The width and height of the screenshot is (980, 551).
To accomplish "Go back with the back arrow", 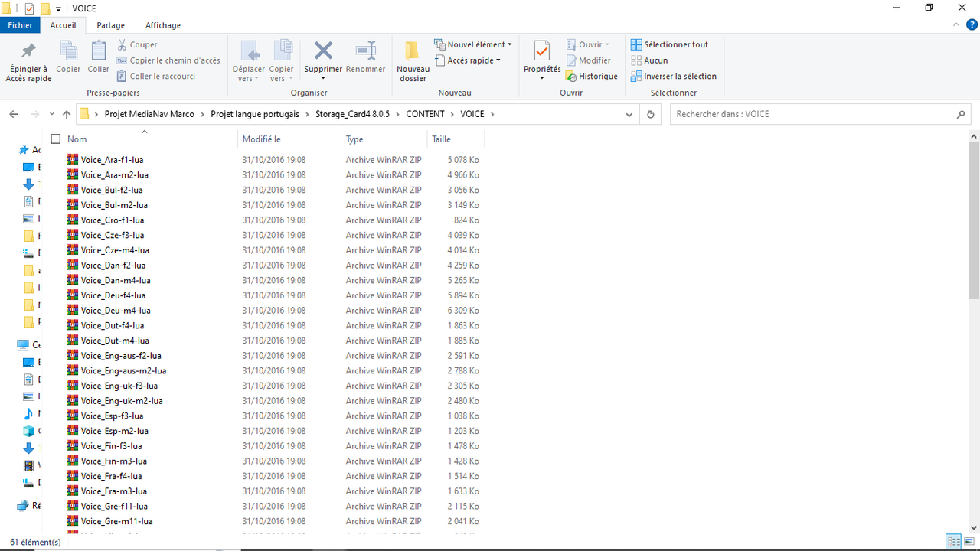I will click(x=14, y=114).
